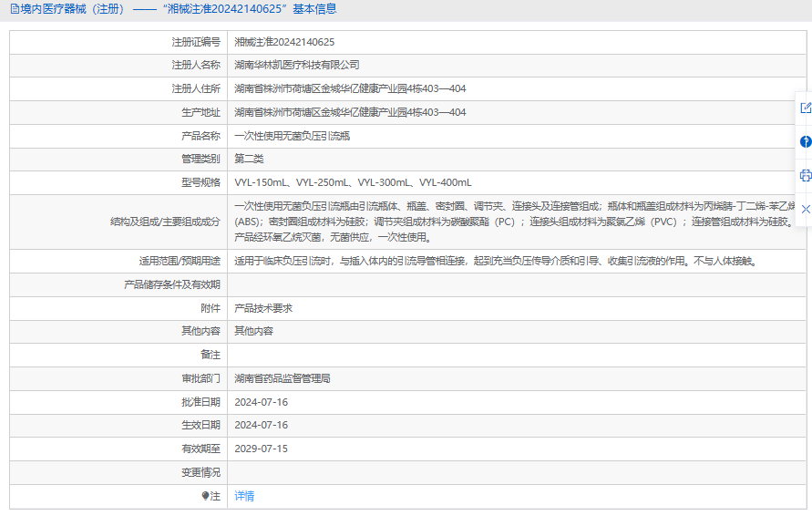Click the 注册人名称 row label
Image resolution: width=812 pixels, height=516 pixels.
196,65
